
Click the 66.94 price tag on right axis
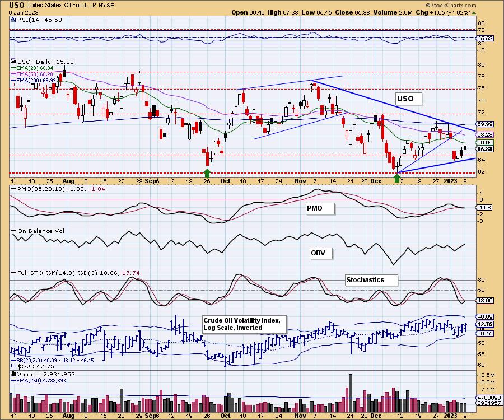(x=485, y=142)
